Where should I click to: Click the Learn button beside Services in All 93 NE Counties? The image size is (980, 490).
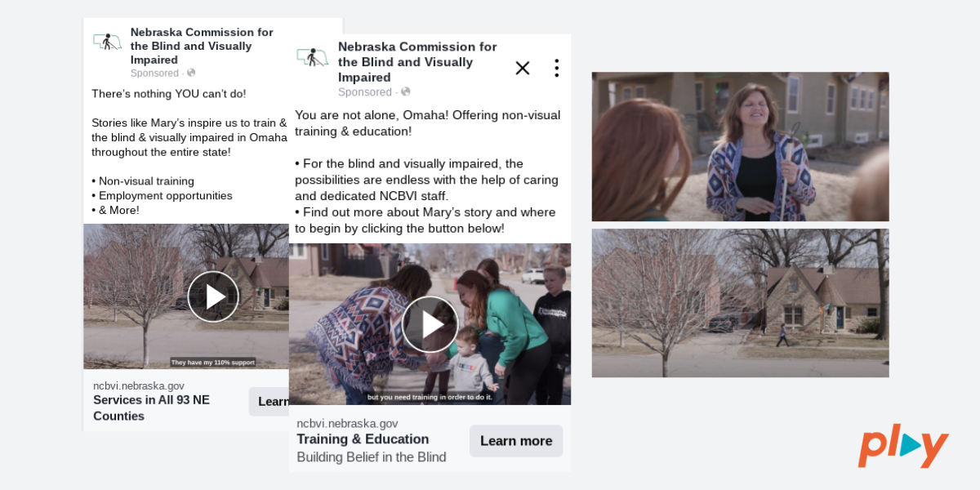tap(269, 401)
